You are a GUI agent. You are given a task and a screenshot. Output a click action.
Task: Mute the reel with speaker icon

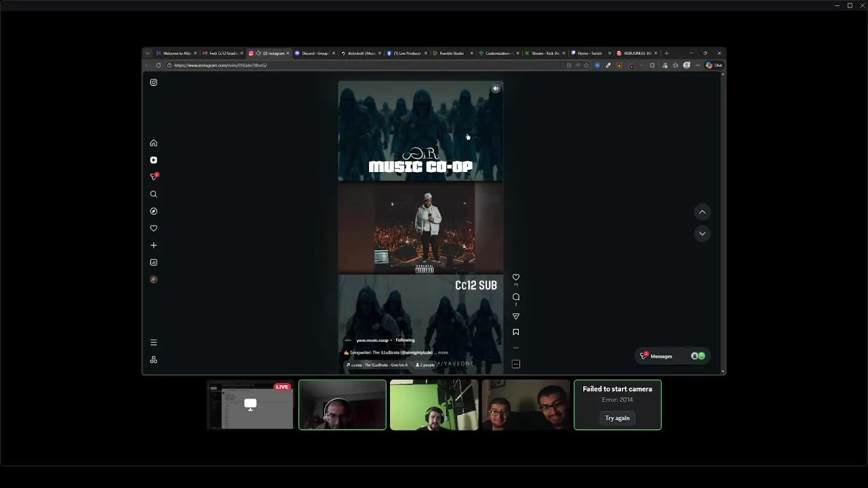point(496,88)
